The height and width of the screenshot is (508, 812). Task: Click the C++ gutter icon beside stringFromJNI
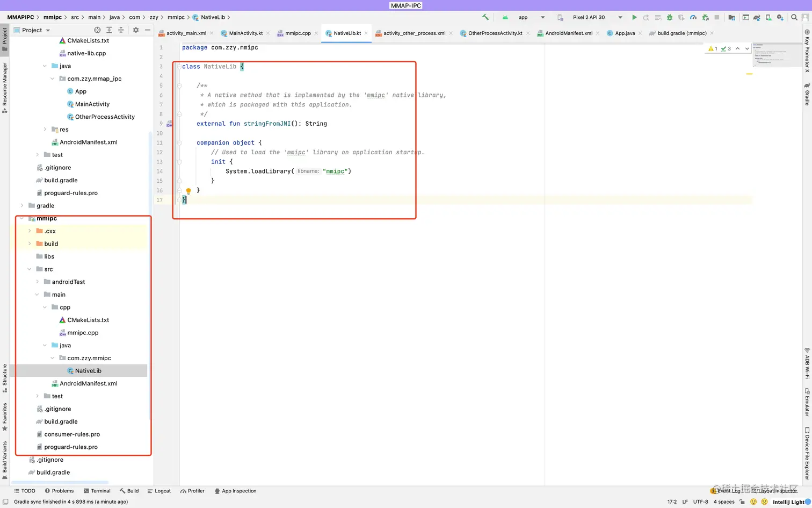(169, 124)
